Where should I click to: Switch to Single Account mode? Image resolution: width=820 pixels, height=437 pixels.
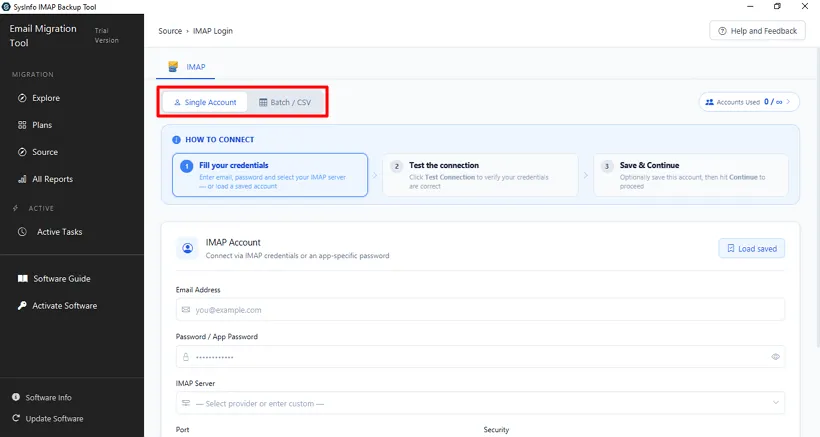click(x=205, y=102)
